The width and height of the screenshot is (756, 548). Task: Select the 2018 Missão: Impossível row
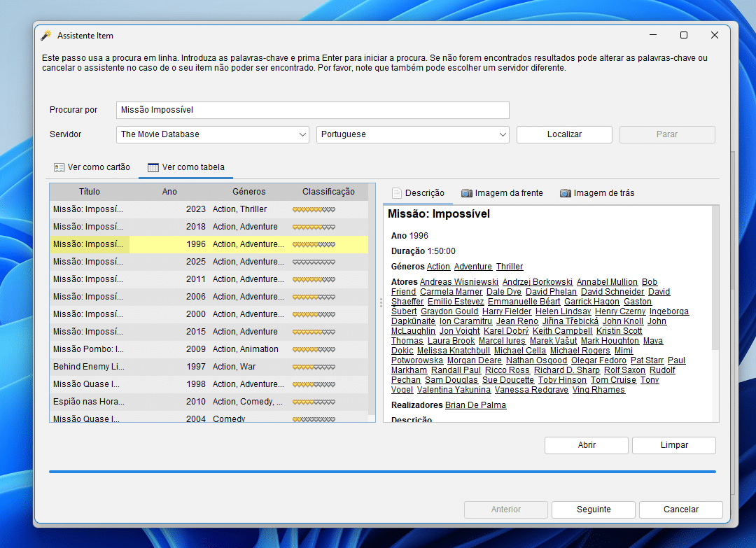(x=209, y=227)
